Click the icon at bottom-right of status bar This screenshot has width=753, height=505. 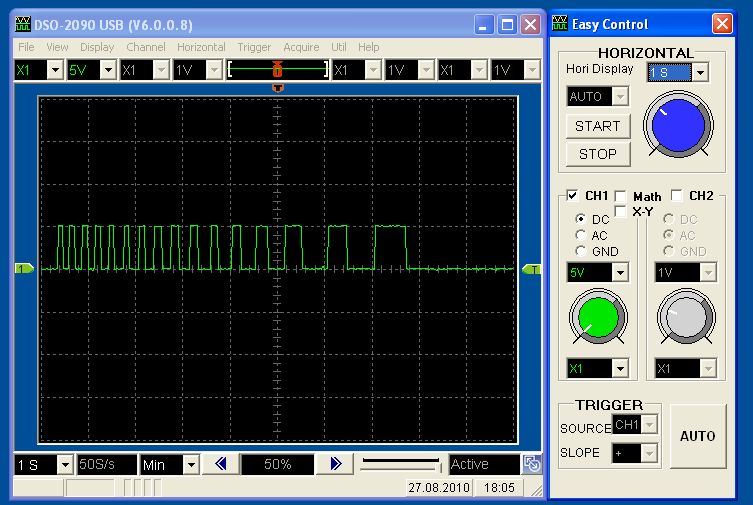tap(533, 464)
